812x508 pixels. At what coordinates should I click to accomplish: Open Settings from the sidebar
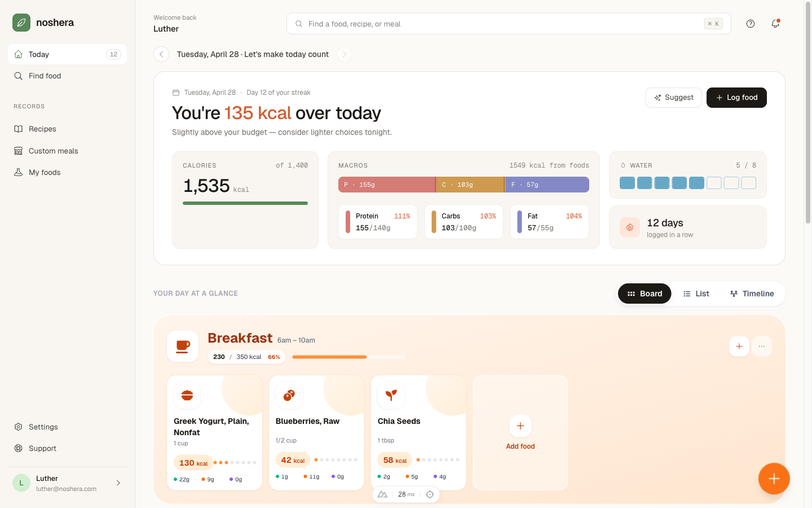(x=67, y=427)
